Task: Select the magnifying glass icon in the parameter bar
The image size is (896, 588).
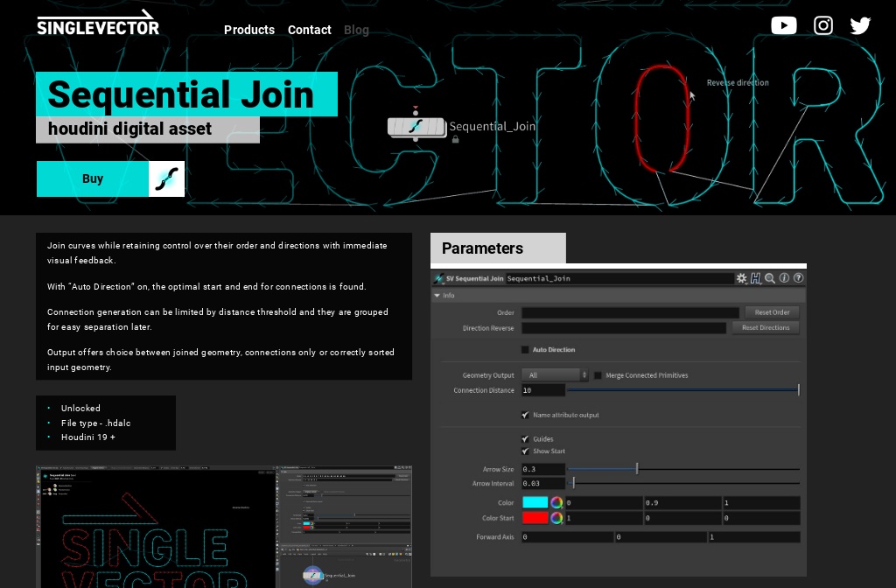Action: tap(770, 278)
